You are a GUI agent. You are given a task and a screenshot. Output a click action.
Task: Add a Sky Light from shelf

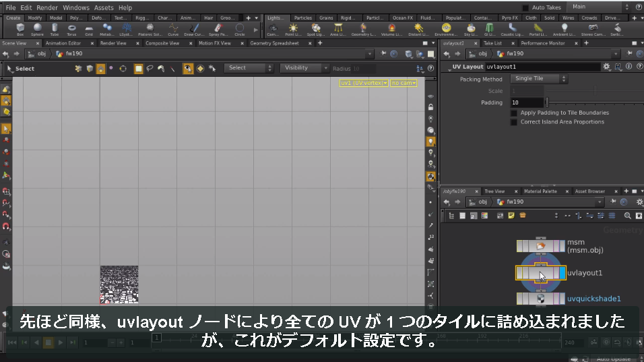tap(471, 29)
